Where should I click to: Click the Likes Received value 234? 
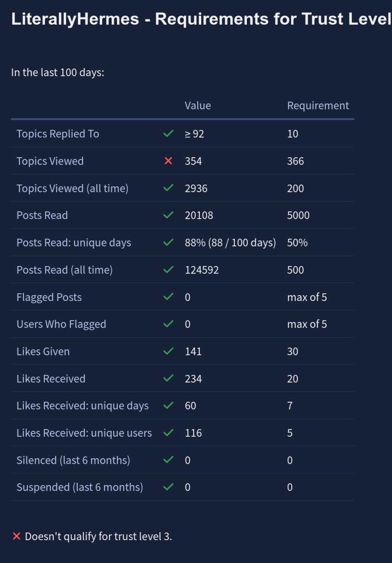(193, 379)
